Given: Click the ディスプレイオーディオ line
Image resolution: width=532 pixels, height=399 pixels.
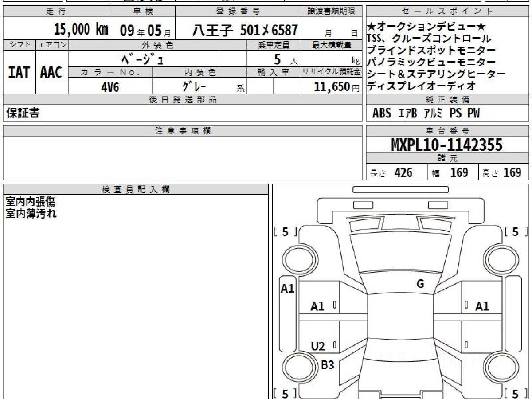Looking at the screenshot, I should 421,86.
